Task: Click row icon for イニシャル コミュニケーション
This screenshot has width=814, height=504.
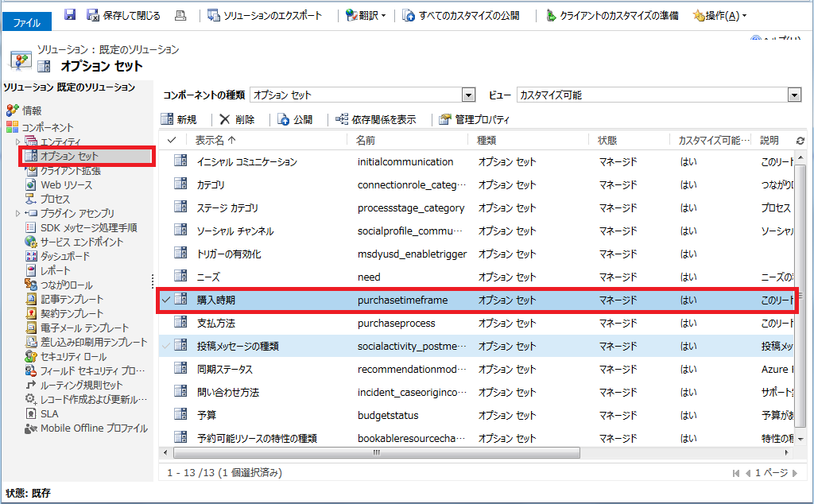Action: click(x=180, y=161)
